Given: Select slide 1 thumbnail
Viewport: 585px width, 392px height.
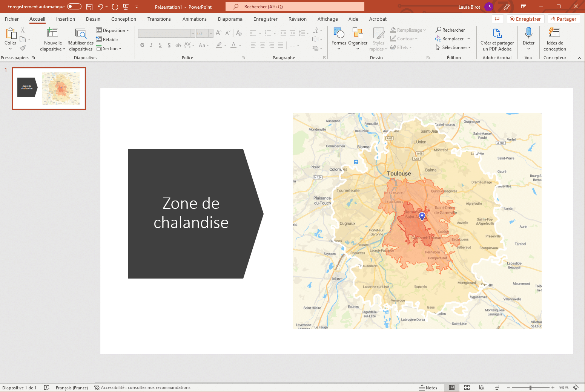Looking at the screenshot, I should tap(49, 89).
